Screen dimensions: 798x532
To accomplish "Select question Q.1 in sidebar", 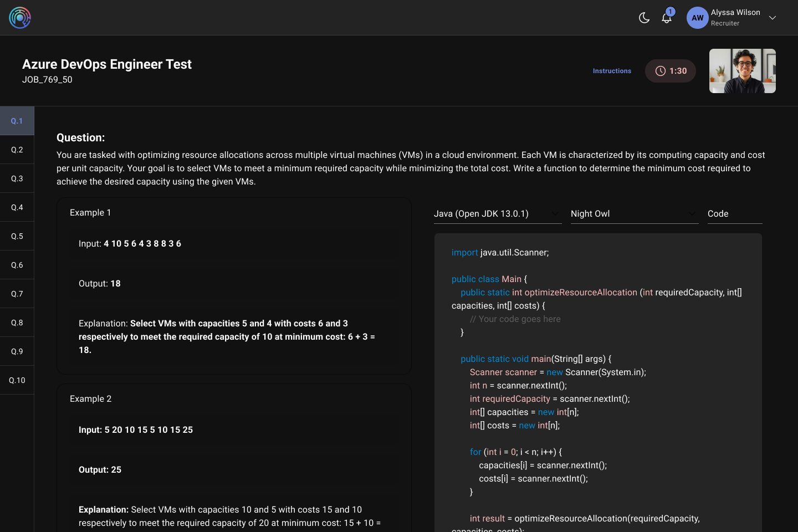I will pos(17,121).
